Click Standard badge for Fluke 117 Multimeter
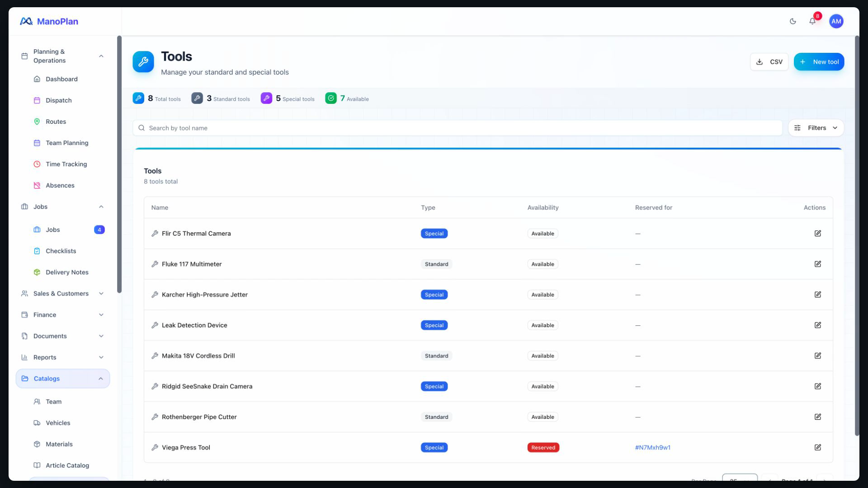The image size is (868, 488). [436, 264]
